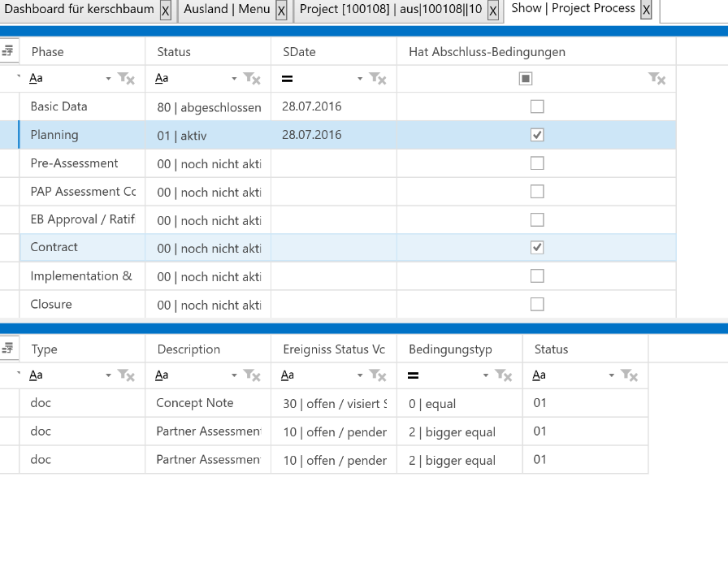This screenshot has height=568, width=728.
Task: Toggle the checkbox in the Contract row
Action: pyautogui.click(x=536, y=248)
